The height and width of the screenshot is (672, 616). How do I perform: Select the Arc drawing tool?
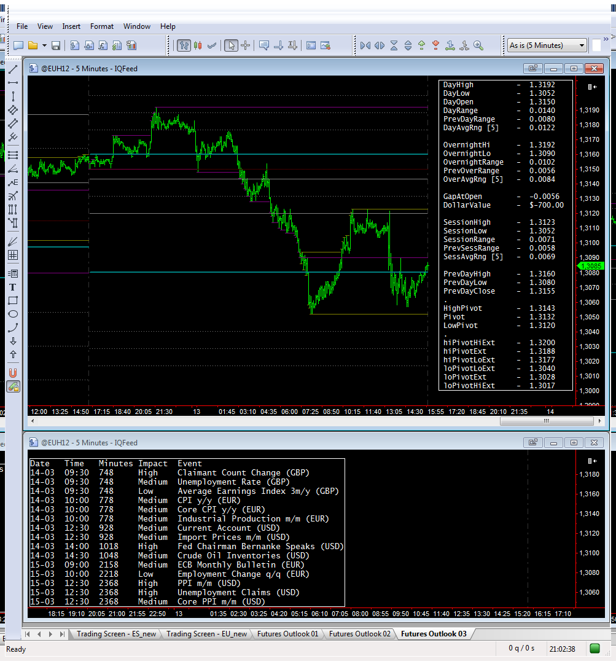pos(13,327)
